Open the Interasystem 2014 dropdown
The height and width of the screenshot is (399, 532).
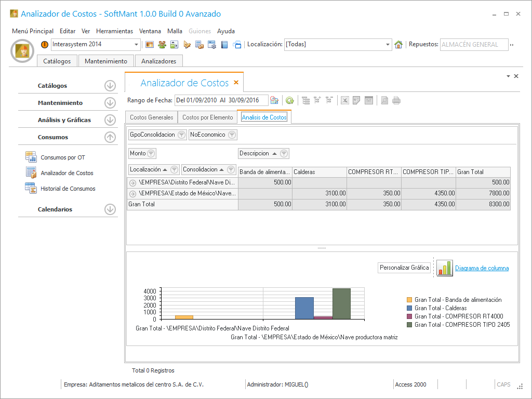(x=137, y=45)
